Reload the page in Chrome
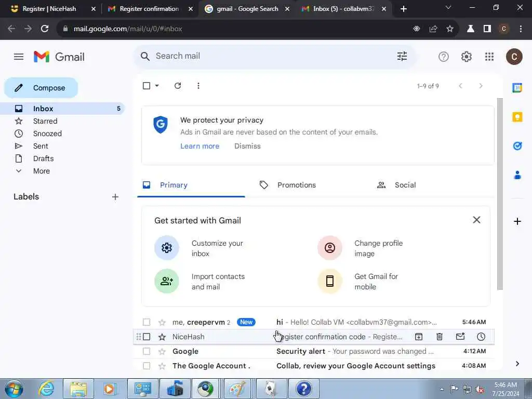532x399 pixels. click(x=45, y=29)
